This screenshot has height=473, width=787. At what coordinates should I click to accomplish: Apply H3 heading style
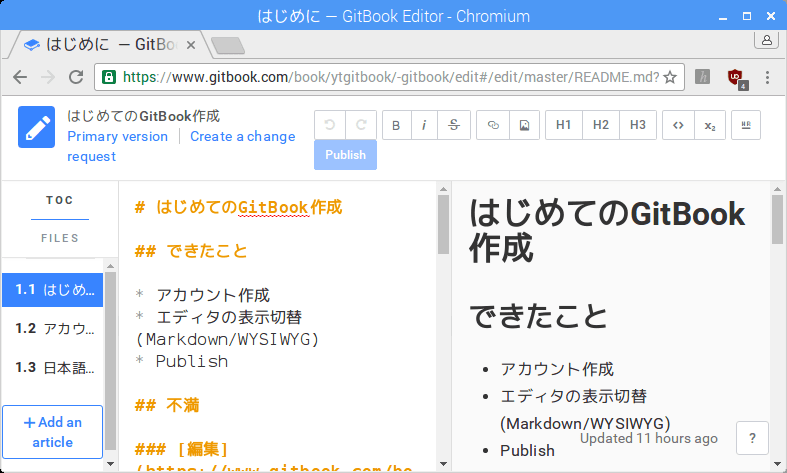tap(638, 125)
